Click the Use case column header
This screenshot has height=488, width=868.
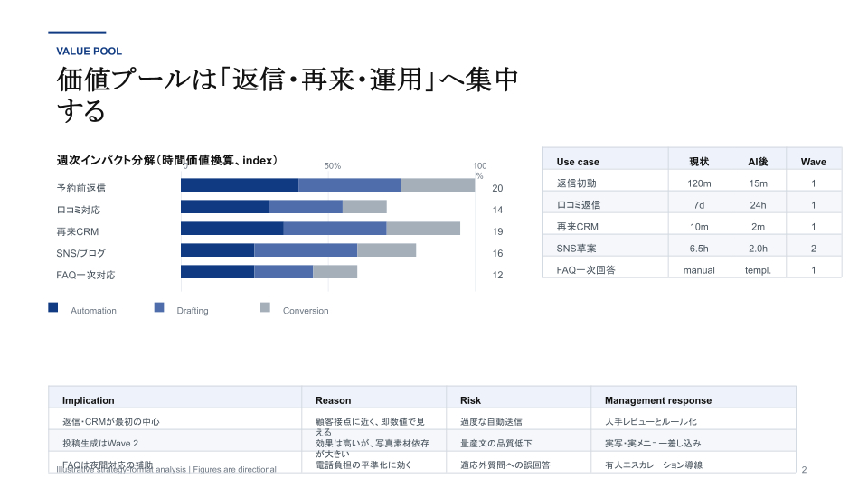[578, 162]
